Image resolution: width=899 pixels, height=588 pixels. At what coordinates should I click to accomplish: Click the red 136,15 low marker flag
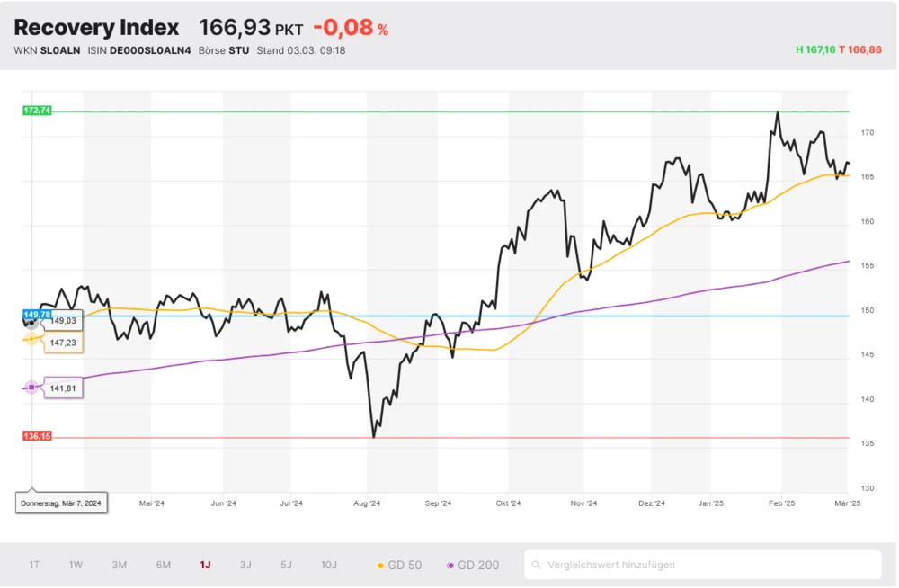35,435
